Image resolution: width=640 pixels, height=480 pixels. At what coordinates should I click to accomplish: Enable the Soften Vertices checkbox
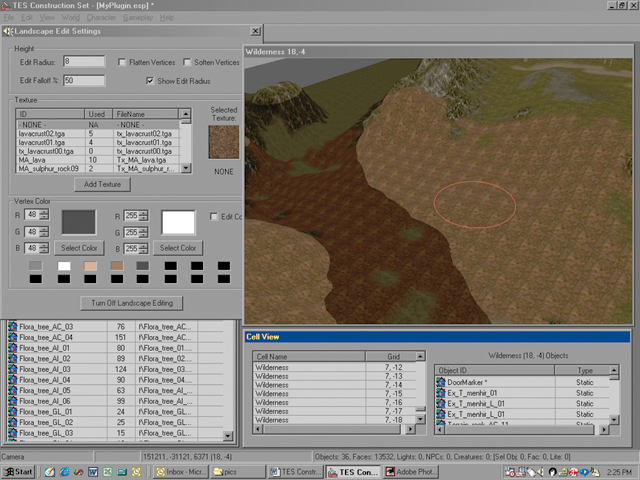[189, 62]
